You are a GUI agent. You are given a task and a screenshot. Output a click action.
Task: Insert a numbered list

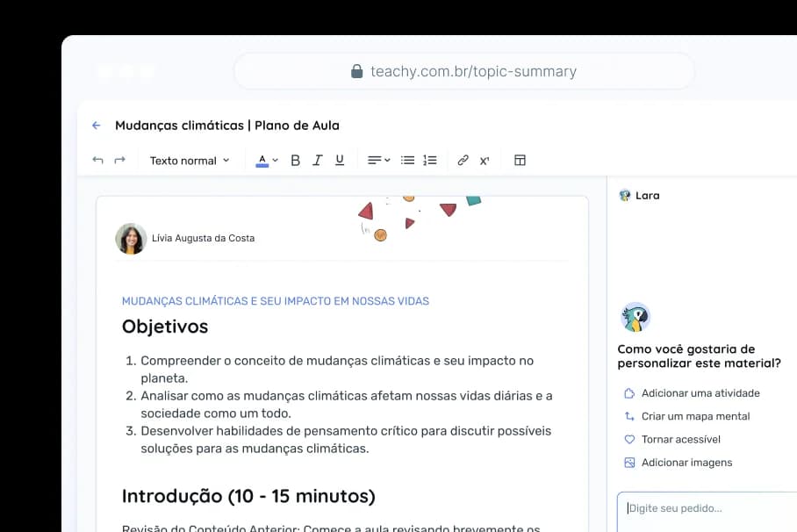coord(430,160)
